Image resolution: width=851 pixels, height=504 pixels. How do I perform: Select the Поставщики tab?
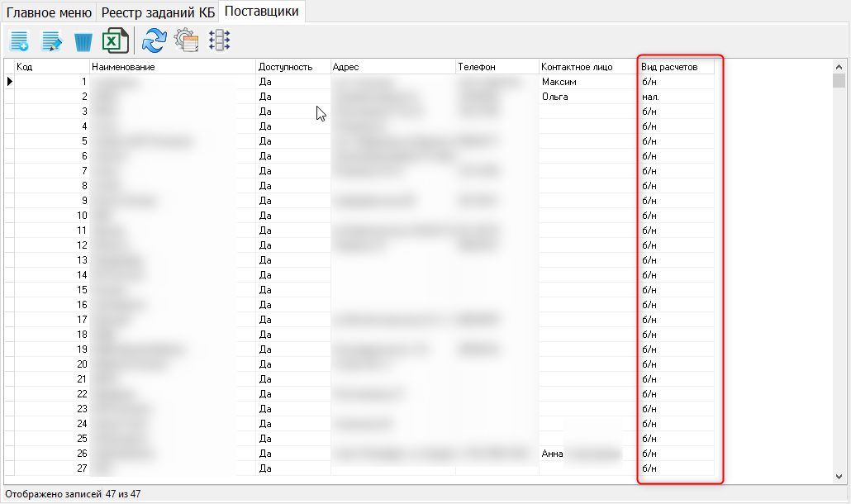pyautogui.click(x=261, y=12)
